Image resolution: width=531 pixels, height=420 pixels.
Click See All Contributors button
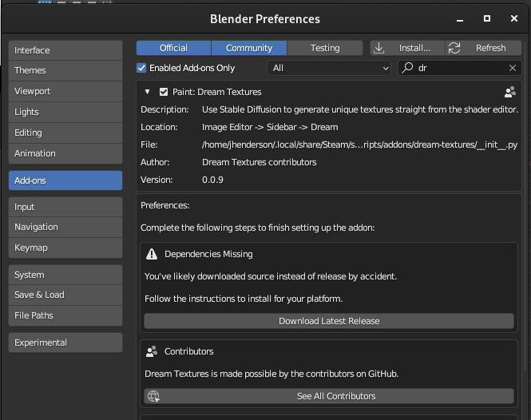[329, 396]
